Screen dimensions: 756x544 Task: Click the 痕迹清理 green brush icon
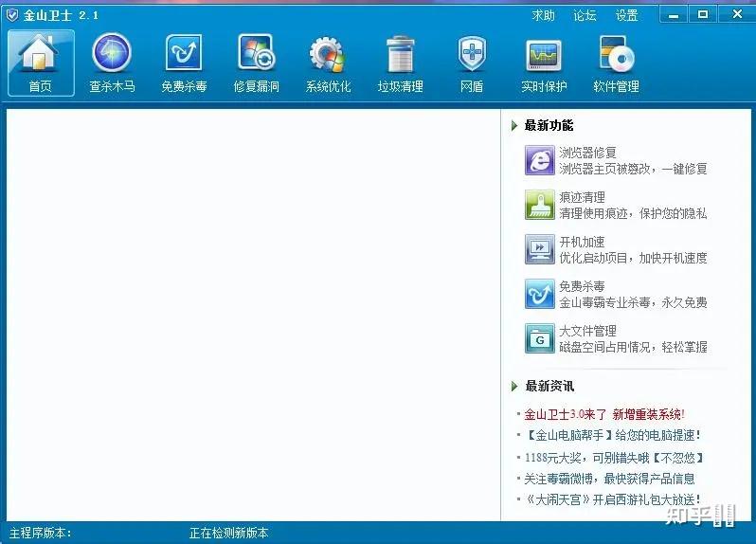539,205
